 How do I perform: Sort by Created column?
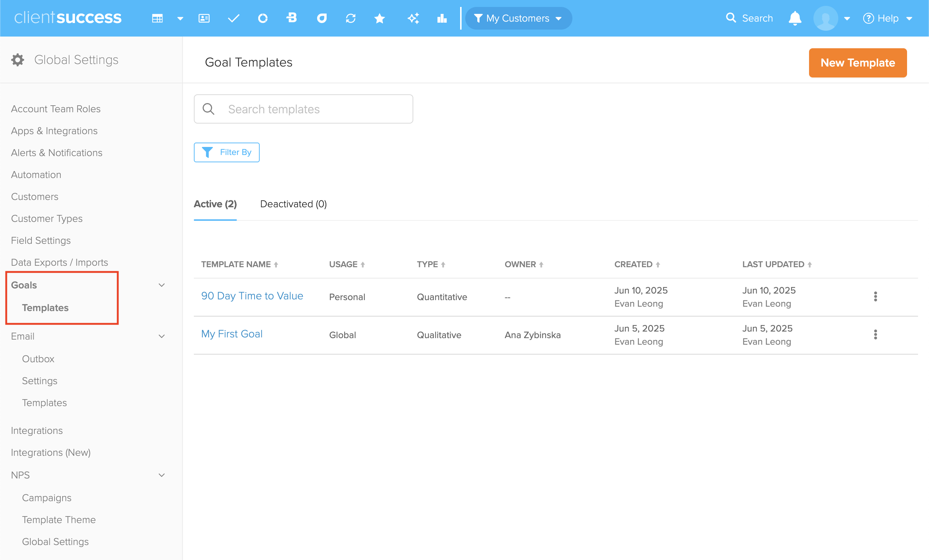coord(637,265)
